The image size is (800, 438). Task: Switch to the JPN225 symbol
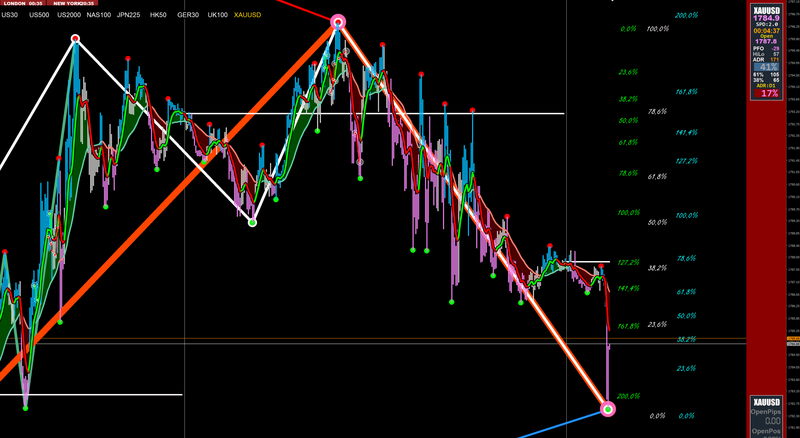pos(129,15)
